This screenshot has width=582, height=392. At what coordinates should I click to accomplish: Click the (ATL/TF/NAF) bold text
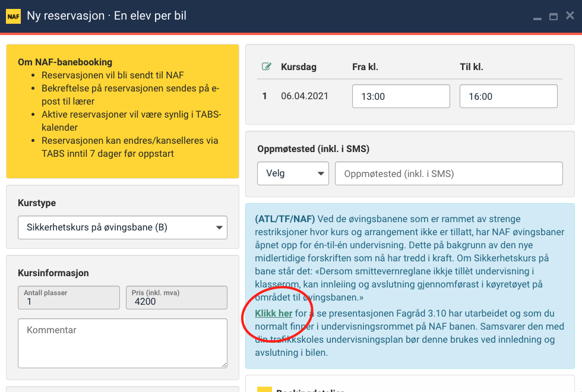pos(284,219)
